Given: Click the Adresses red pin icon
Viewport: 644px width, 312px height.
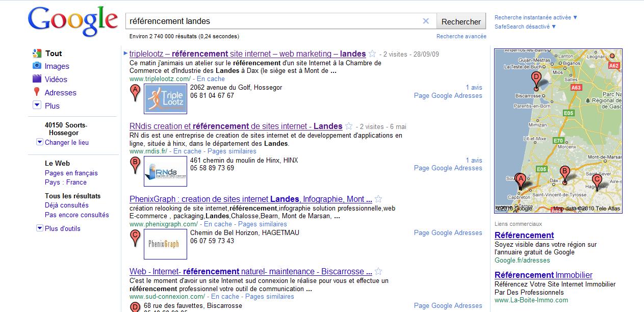Looking at the screenshot, I should pyautogui.click(x=37, y=92).
